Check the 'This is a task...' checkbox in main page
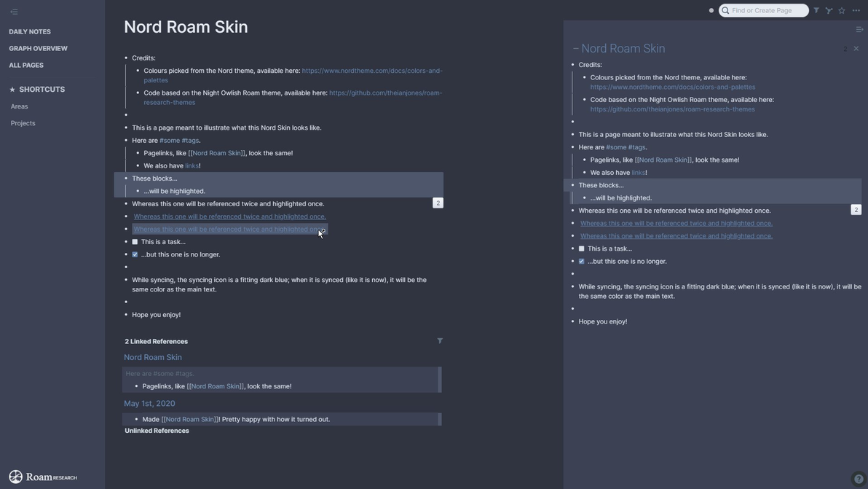 coord(135,242)
